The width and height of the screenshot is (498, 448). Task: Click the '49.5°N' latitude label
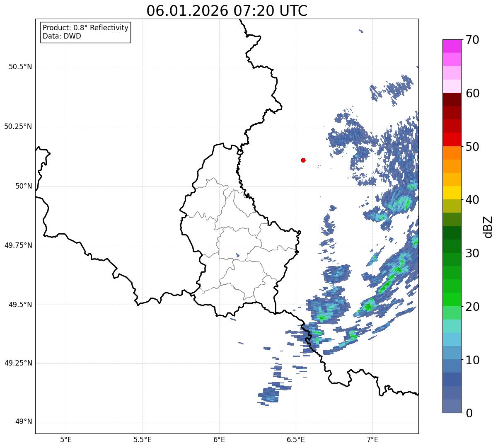20,305
